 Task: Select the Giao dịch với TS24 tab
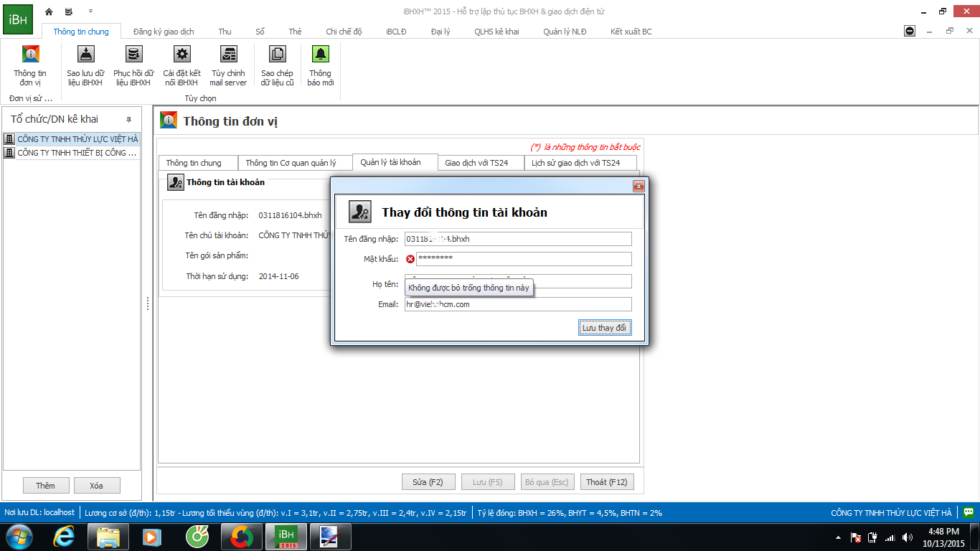(x=476, y=163)
